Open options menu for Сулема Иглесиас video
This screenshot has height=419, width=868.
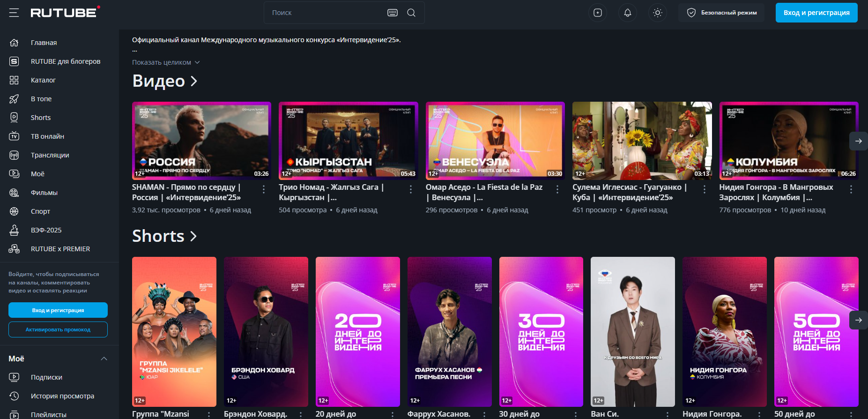[705, 189]
